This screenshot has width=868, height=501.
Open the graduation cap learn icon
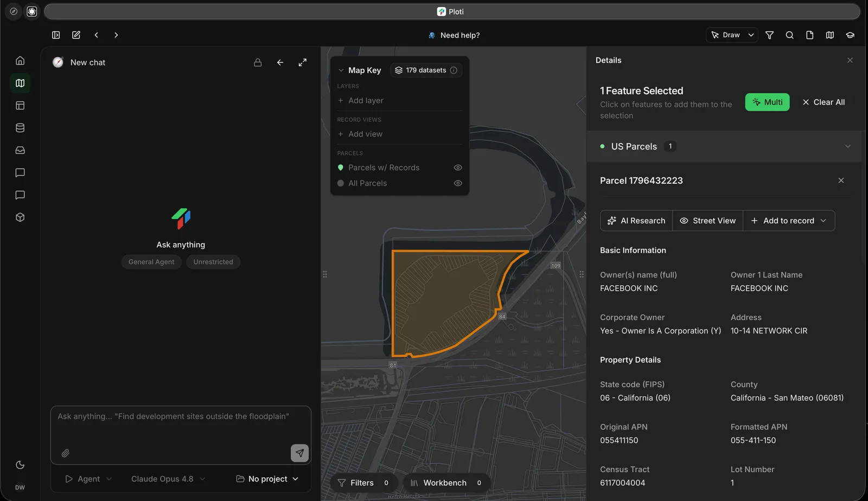(850, 35)
